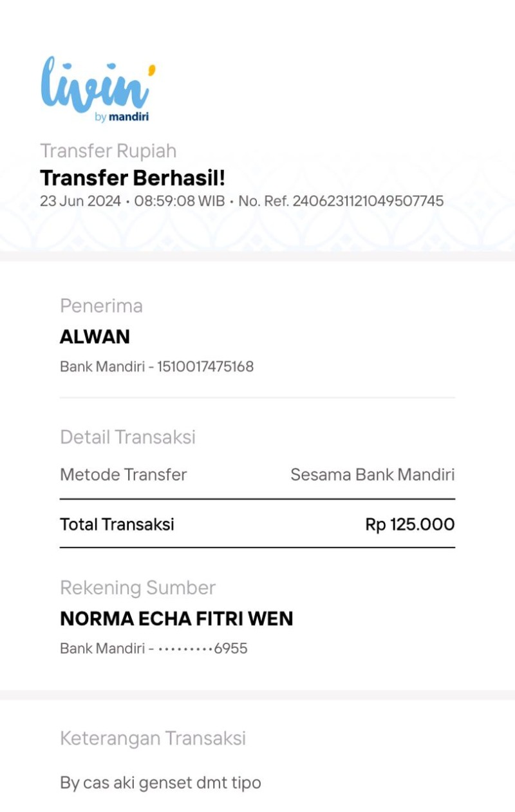This screenshot has width=515, height=812.
Task: Select the Metode Transfer label
Action: pos(124,475)
